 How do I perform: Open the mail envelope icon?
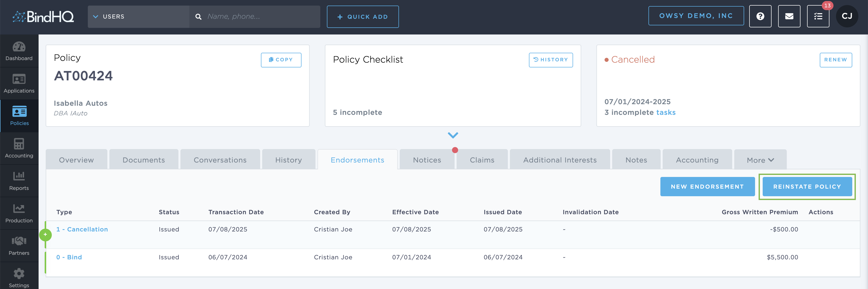(x=789, y=16)
